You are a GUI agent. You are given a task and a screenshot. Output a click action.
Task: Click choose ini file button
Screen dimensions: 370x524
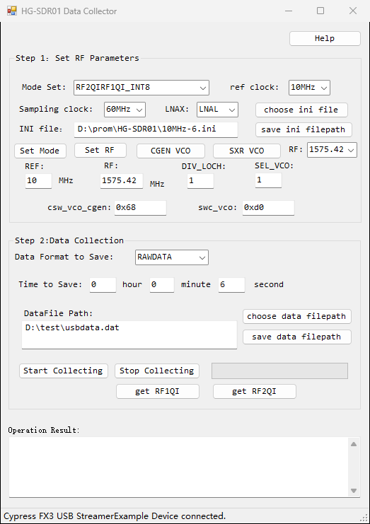click(x=301, y=110)
